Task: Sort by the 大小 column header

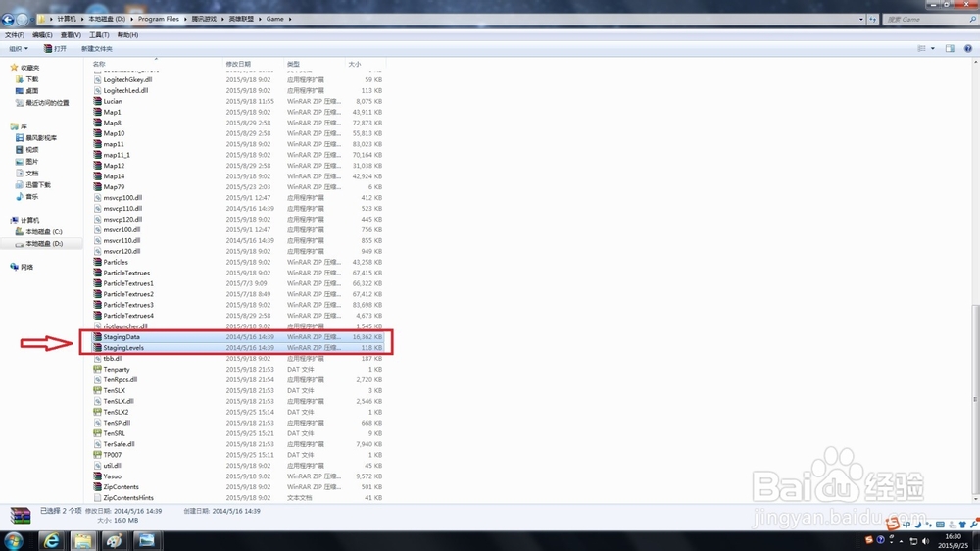Action: pos(365,64)
